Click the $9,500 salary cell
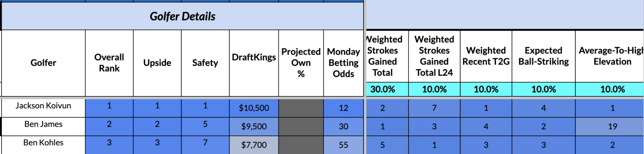 (x=254, y=126)
